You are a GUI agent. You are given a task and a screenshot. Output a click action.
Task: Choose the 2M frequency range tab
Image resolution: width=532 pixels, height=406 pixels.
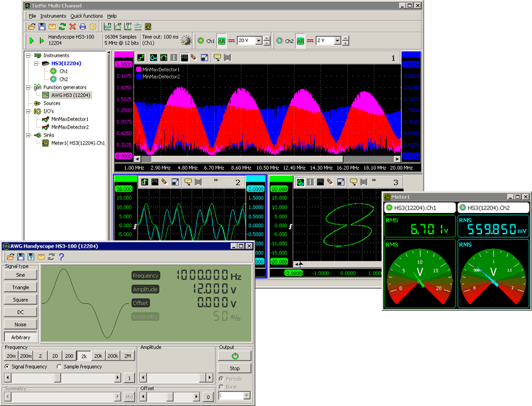[x=128, y=356]
